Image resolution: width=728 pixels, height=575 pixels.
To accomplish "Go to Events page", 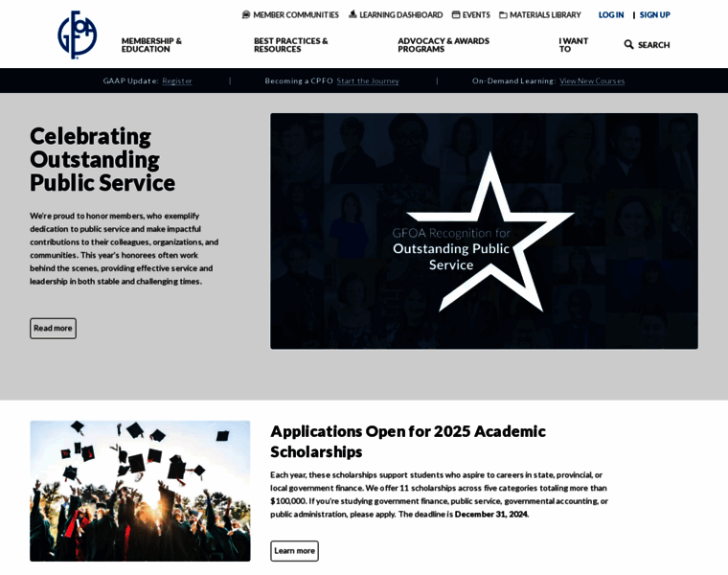I will pos(476,15).
